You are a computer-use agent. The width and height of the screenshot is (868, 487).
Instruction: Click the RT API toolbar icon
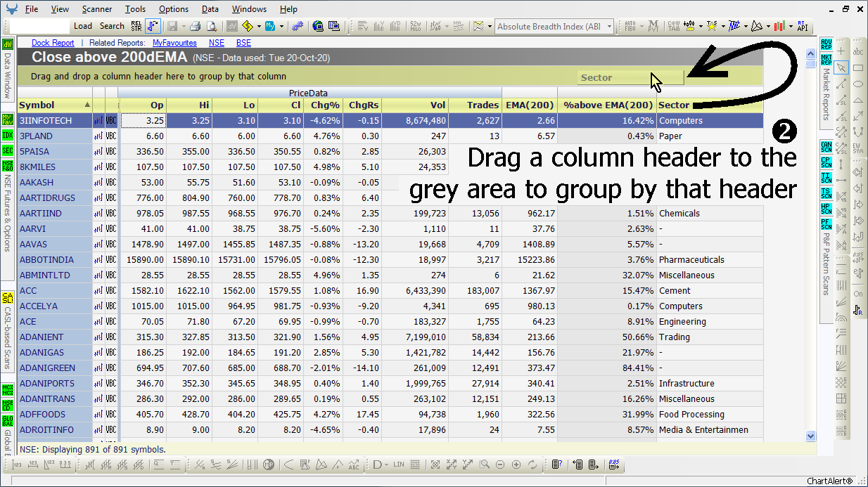801,26
